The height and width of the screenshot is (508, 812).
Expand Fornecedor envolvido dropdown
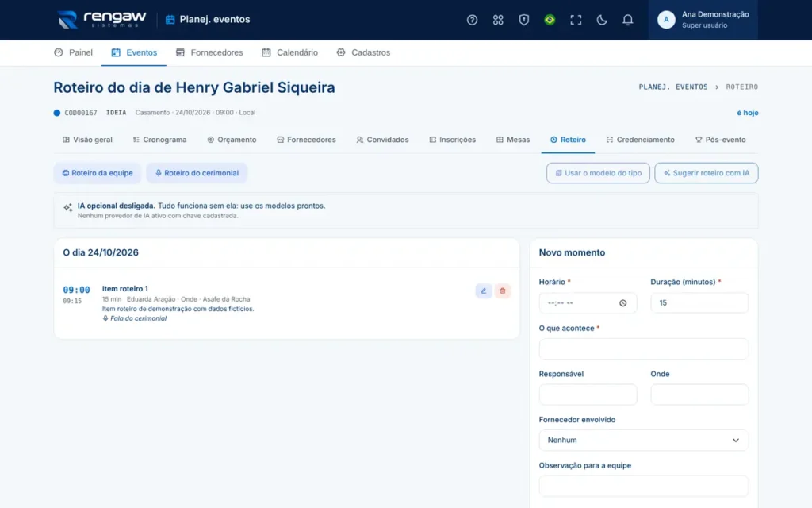(x=644, y=440)
